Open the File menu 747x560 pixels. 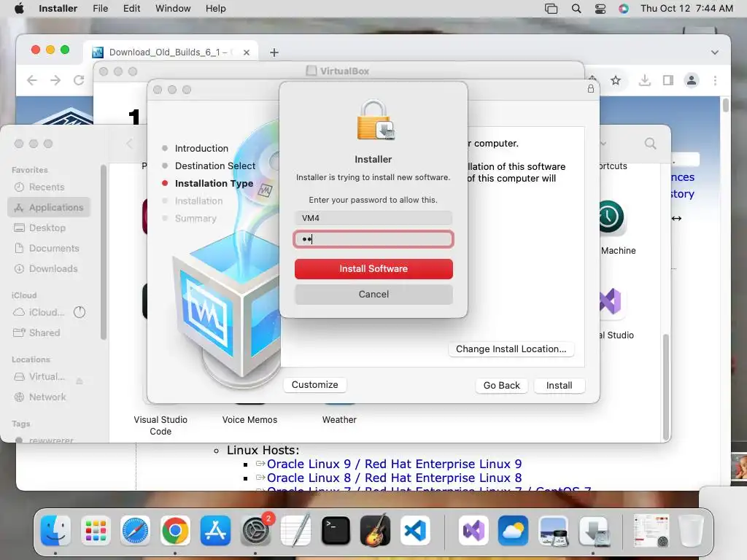point(100,9)
